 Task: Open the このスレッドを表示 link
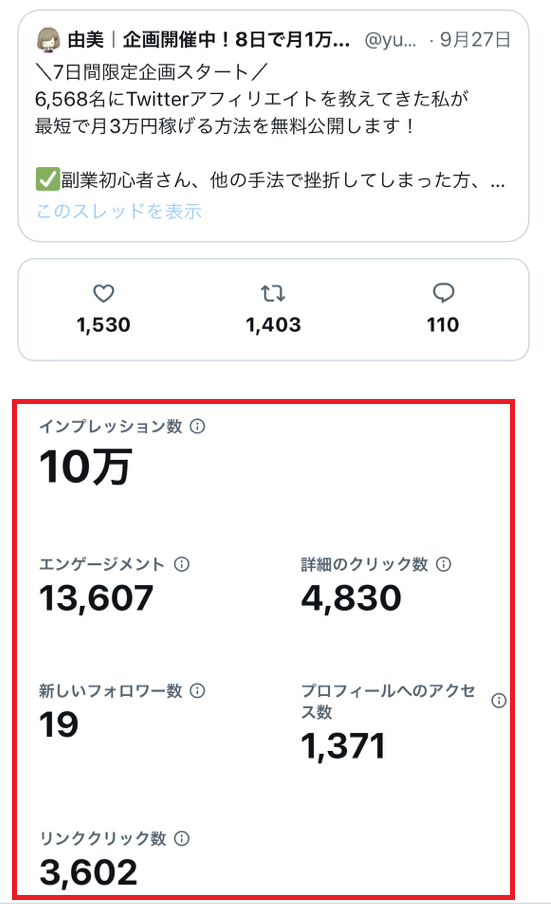119,211
